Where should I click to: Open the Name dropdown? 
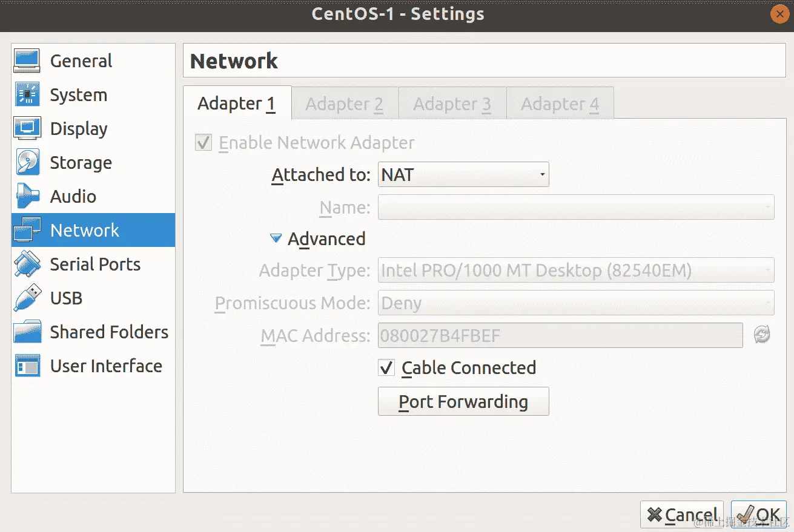click(x=576, y=207)
